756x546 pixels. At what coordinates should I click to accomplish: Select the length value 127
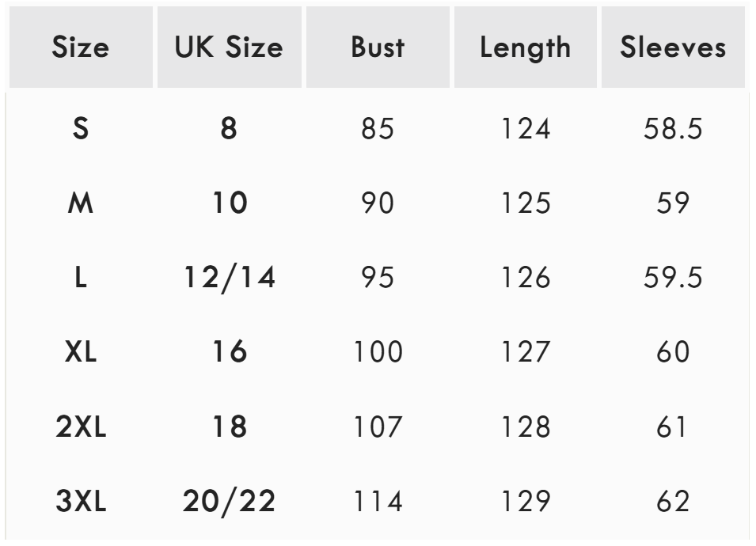point(525,352)
